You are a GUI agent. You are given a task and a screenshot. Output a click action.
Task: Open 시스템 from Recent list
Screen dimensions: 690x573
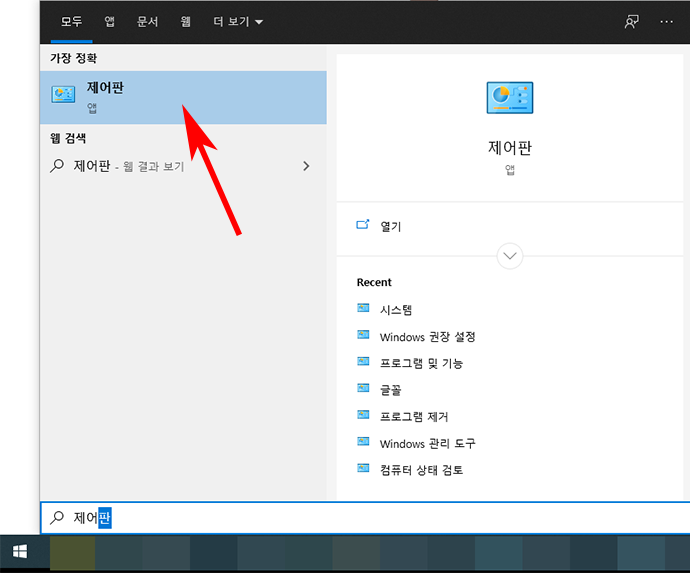point(396,310)
